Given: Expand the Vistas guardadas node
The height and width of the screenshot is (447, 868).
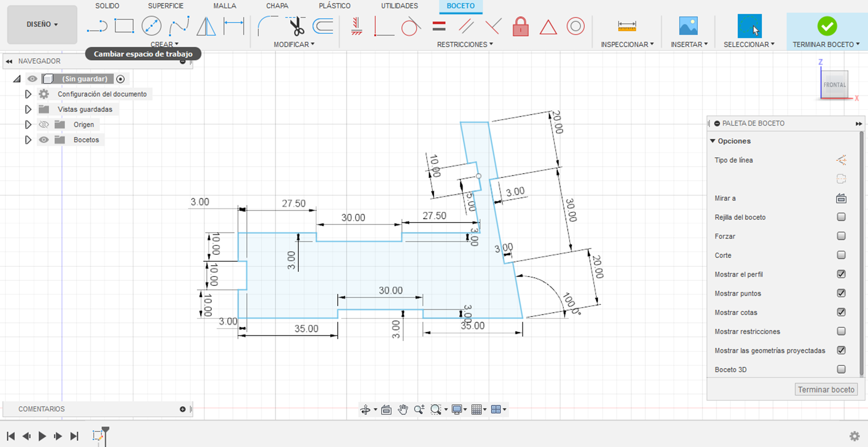Looking at the screenshot, I should click(28, 110).
